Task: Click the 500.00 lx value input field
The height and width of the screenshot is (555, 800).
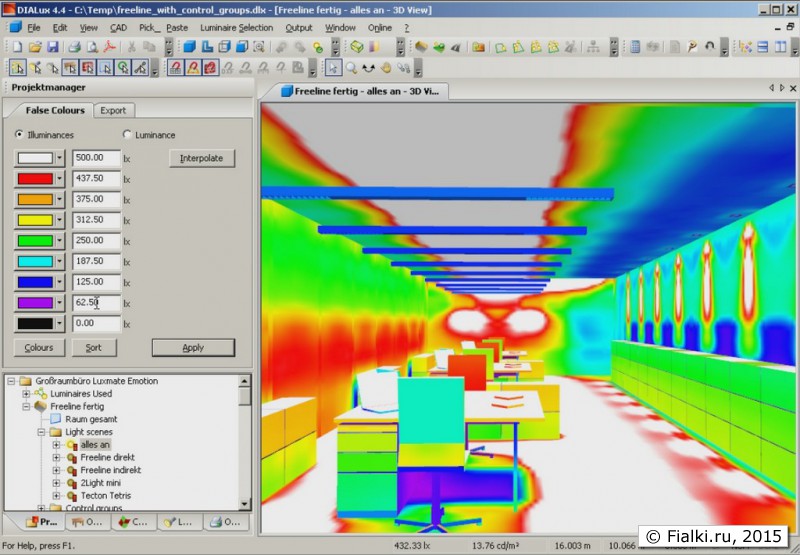Action: [x=95, y=158]
